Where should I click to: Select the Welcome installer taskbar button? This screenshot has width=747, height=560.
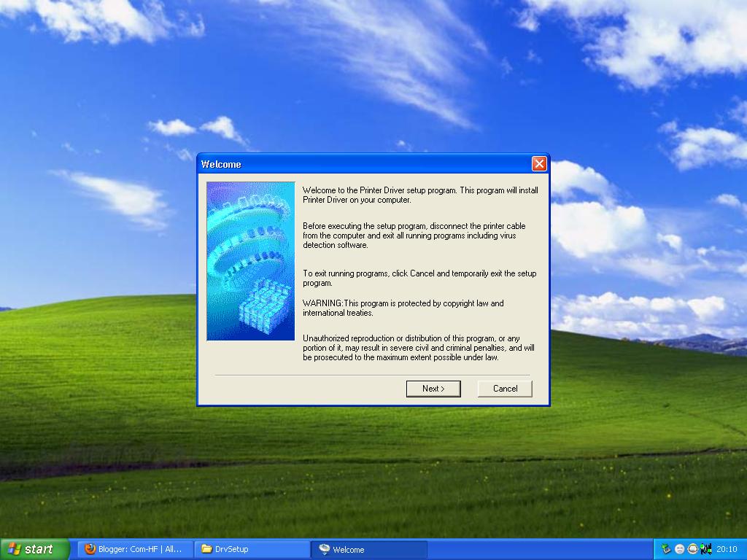tap(368, 550)
